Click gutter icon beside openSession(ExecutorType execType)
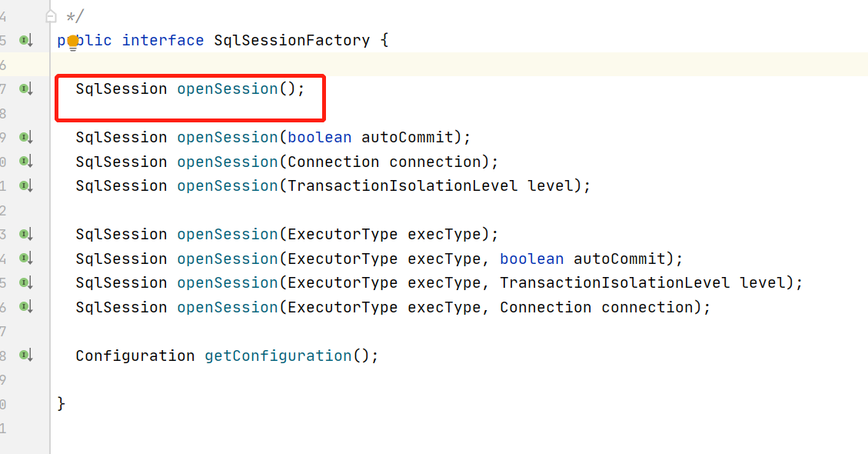Viewport: 868px width, 454px height. tap(26, 235)
